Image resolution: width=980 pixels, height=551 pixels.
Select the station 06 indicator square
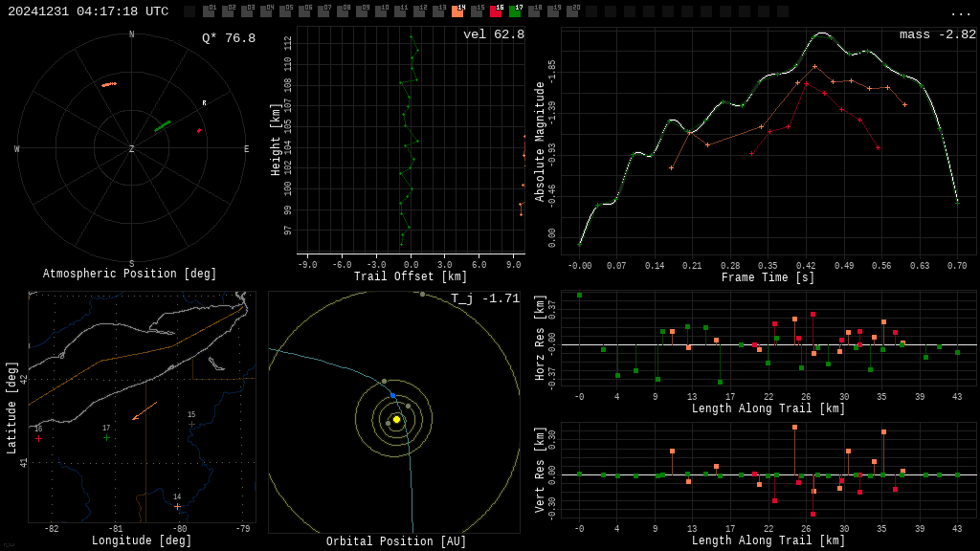304,11
